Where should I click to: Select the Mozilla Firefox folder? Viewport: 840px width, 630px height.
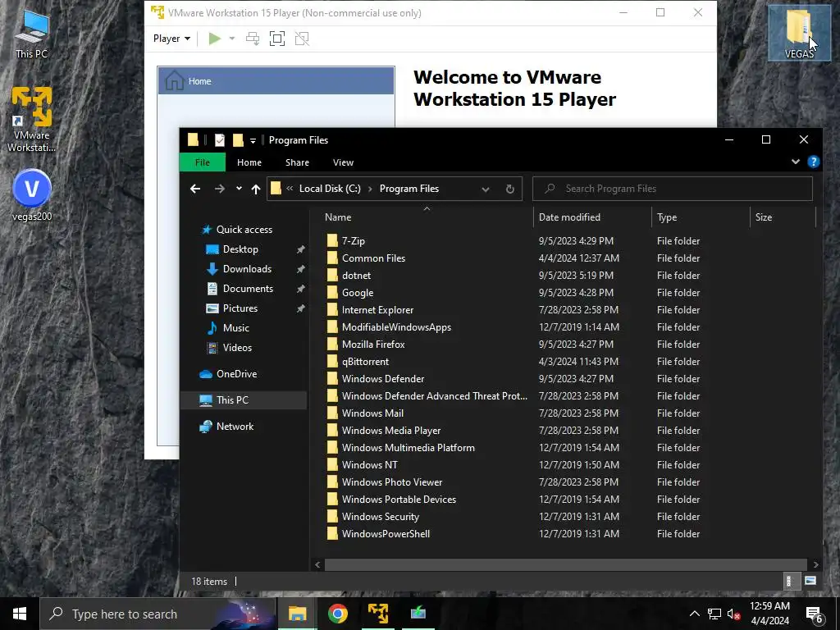(373, 345)
